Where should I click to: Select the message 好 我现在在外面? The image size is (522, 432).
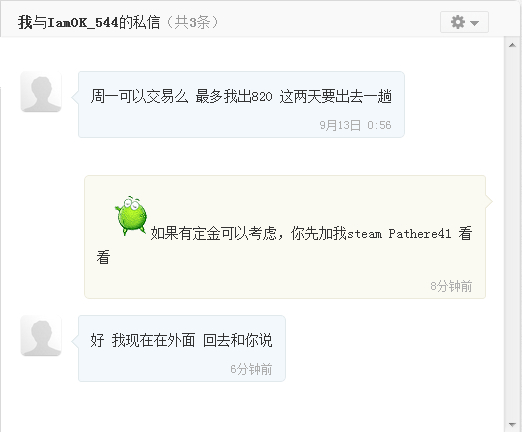[181, 341]
